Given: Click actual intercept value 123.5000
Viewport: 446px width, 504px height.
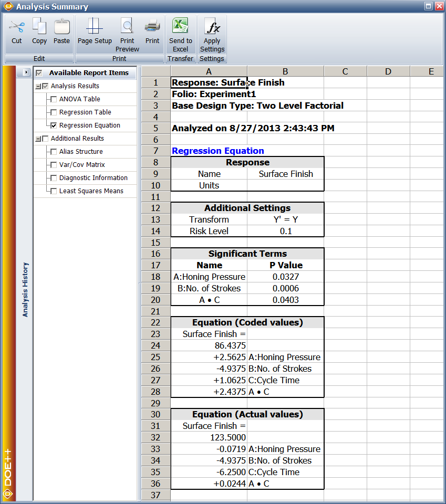Looking at the screenshot, I should pyautogui.click(x=209, y=437).
